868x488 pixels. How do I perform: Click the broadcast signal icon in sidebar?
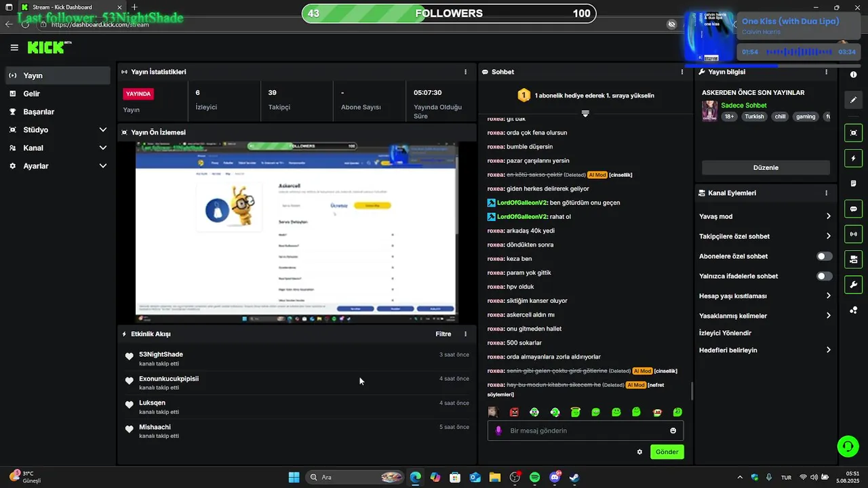(854, 234)
